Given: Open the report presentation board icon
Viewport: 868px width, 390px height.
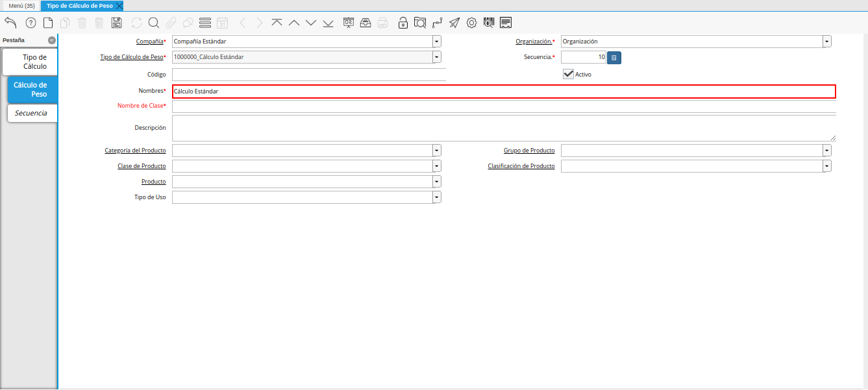Looking at the screenshot, I should (x=349, y=23).
